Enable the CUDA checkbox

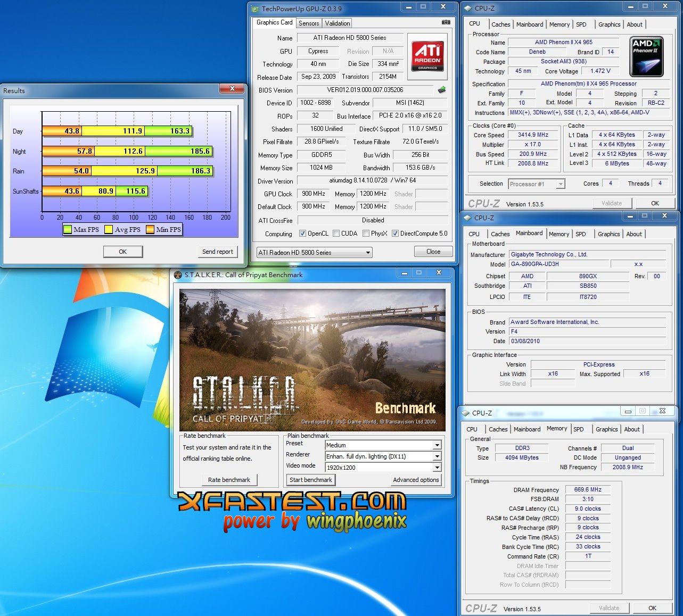point(336,234)
